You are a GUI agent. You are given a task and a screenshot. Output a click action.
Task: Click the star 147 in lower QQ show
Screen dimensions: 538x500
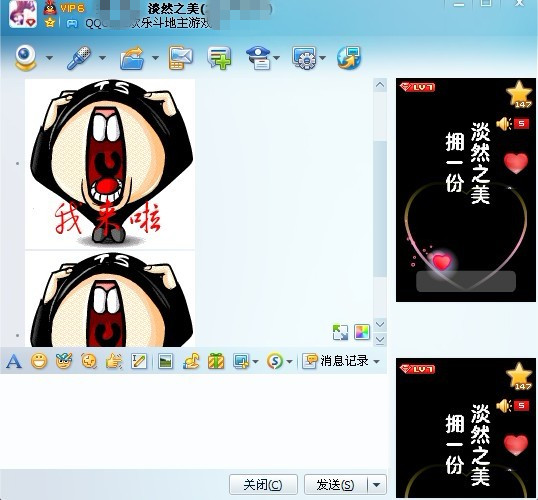pyautogui.click(x=519, y=376)
